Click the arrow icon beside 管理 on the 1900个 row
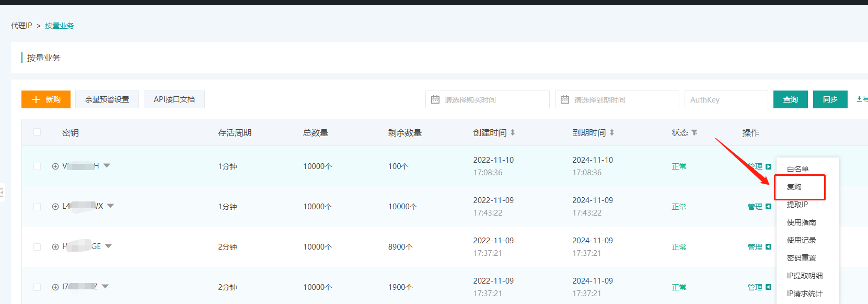868x304 pixels. point(768,287)
